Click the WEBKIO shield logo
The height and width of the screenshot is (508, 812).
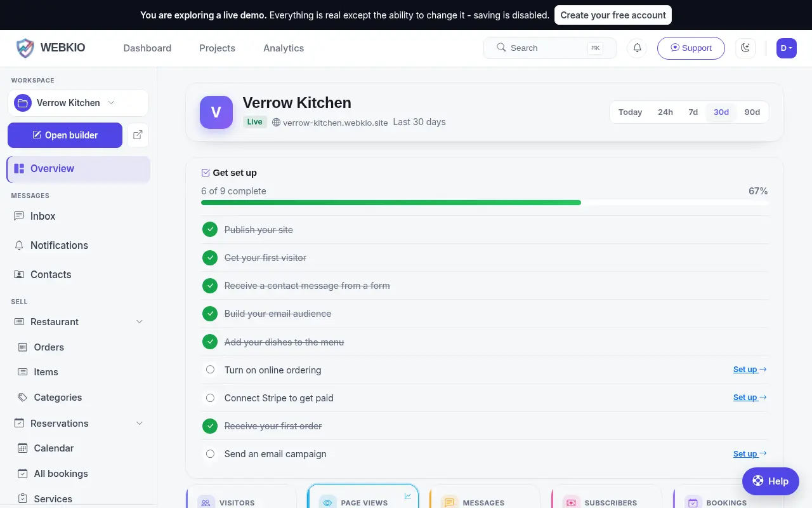click(25, 48)
